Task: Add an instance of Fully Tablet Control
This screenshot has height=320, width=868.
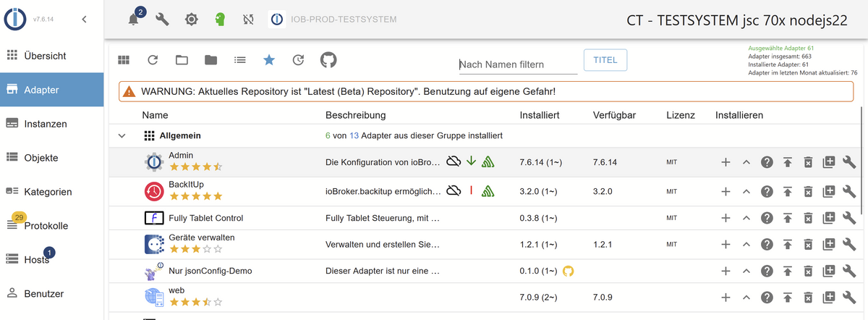Action: (x=726, y=217)
